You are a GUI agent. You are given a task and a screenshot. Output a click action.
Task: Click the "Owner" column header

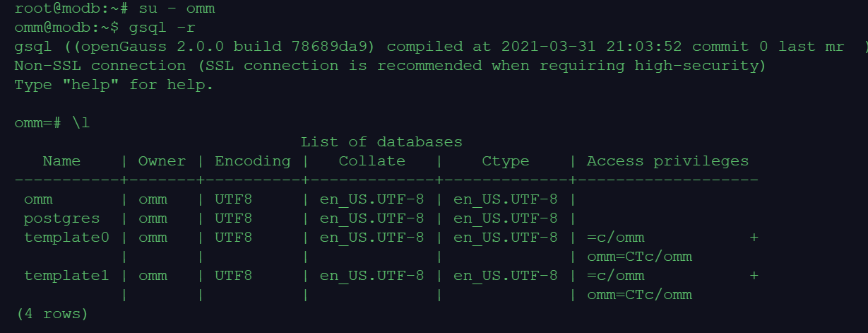point(162,161)
